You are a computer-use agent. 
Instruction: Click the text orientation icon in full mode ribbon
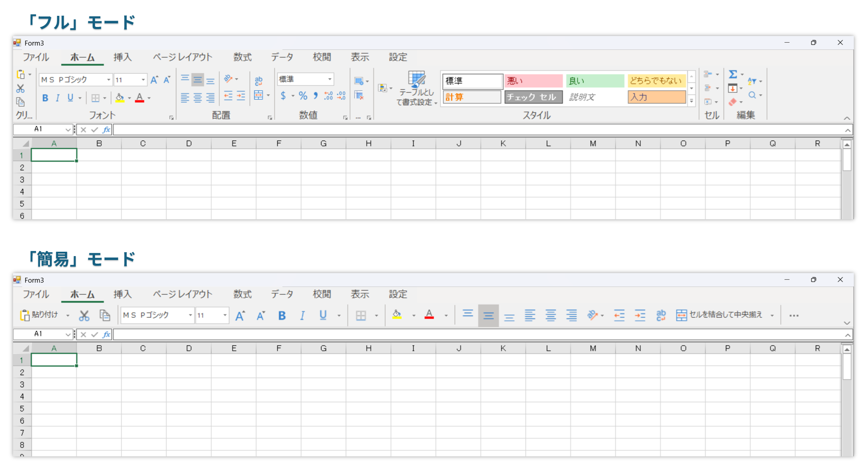[x=228, y=79]
